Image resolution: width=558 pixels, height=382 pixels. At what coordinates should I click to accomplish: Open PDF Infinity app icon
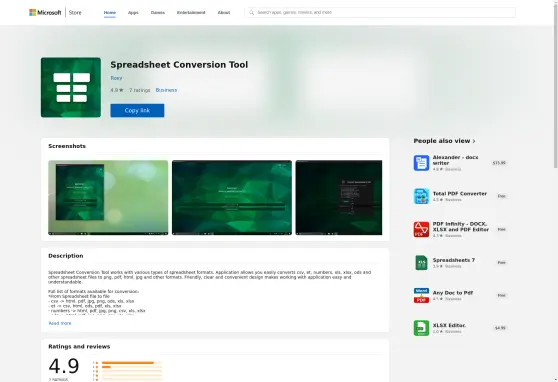[x=421, y=229]
